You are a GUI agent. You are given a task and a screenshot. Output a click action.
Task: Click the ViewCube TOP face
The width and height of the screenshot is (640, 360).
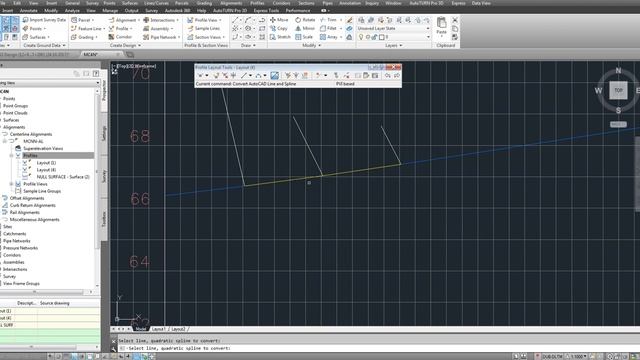tap(618, 90)
